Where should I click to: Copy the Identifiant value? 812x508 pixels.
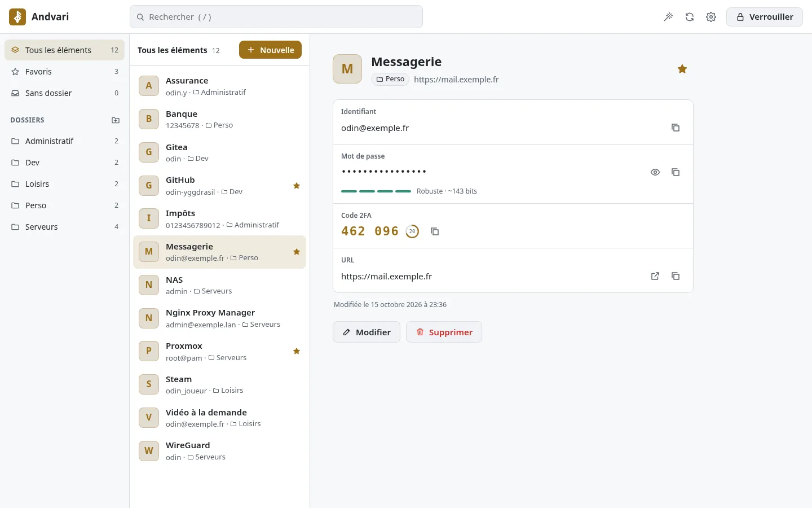point(676,128)
